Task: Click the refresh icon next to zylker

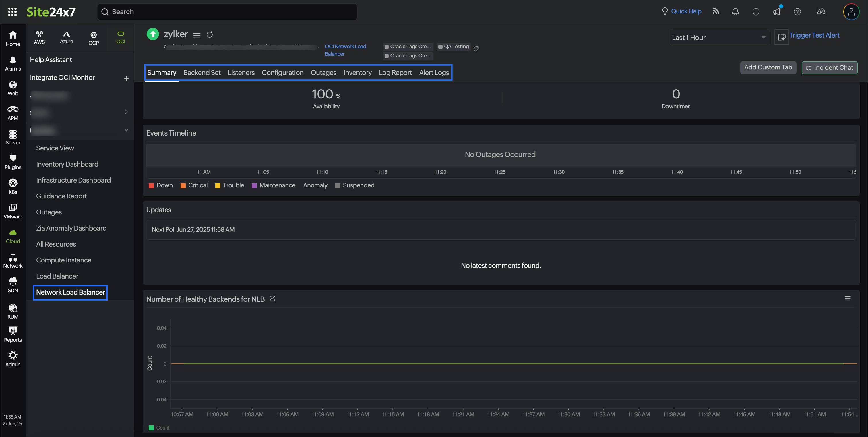Action: pyautogui.click(x=210, y=35)
